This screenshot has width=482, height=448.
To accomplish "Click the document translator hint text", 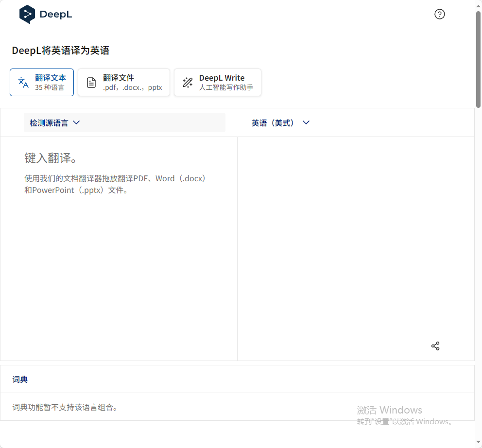I will click(115, 184).
